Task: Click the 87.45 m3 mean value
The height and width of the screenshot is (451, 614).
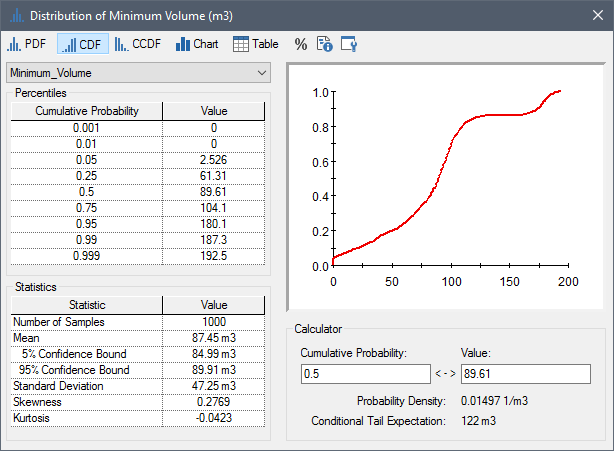Action: [214, 338]
